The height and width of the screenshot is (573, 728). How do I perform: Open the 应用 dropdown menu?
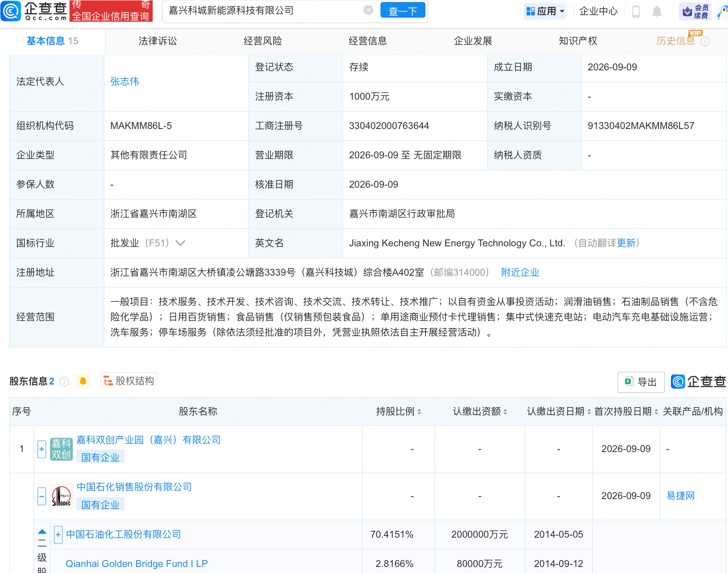coord(545,11)
